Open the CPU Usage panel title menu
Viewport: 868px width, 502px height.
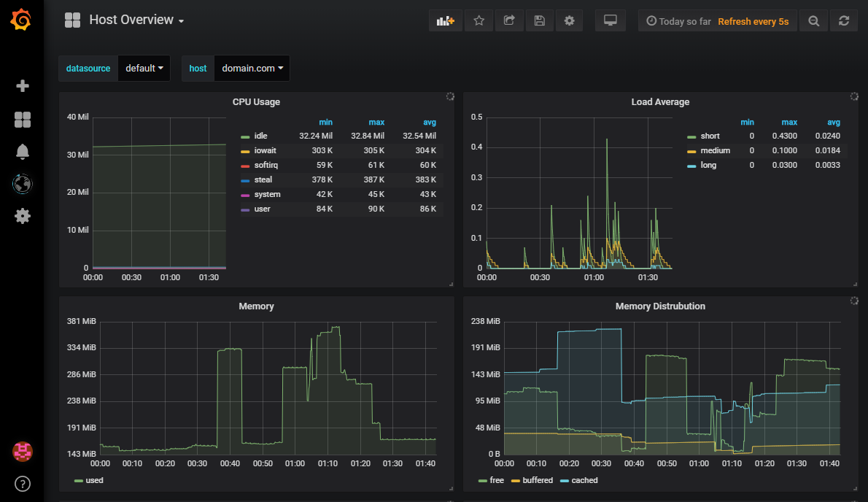click(256, 102)
